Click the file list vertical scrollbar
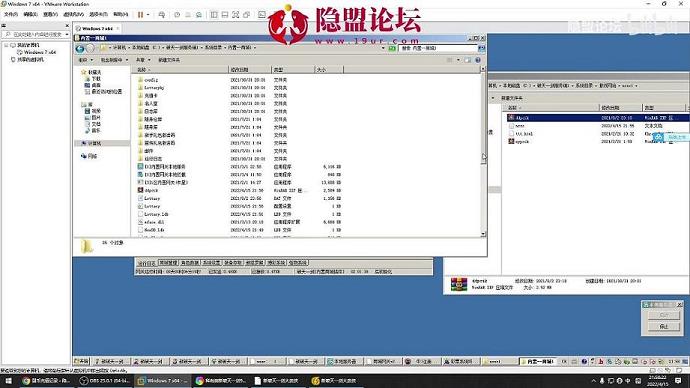Screen dimensions: 690x388 pos(483,152)
